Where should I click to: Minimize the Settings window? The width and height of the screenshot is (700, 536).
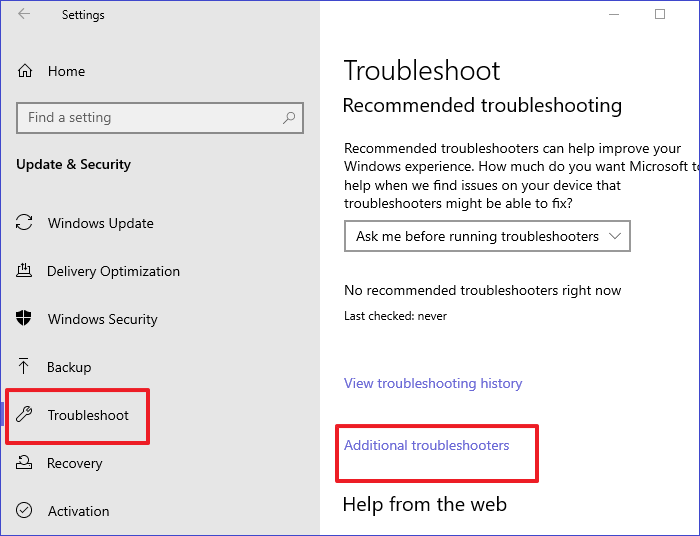613,14
